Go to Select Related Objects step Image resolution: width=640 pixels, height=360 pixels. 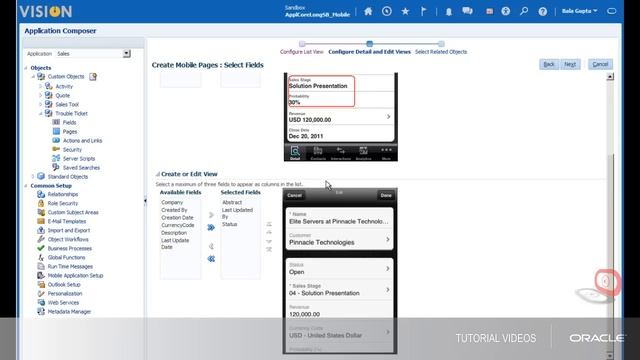pyautogui.click(x=441, y=52)
